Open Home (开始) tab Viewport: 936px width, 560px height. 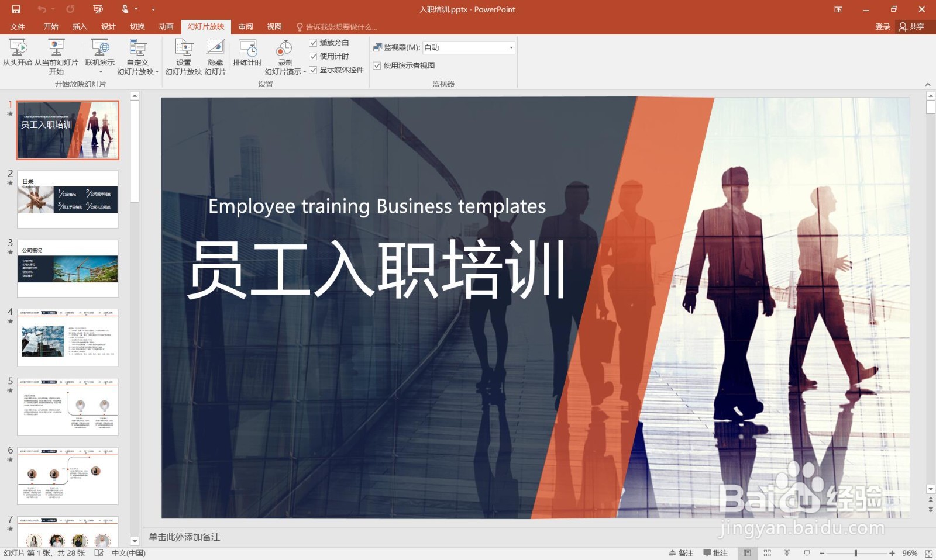(x=51, y=27)
